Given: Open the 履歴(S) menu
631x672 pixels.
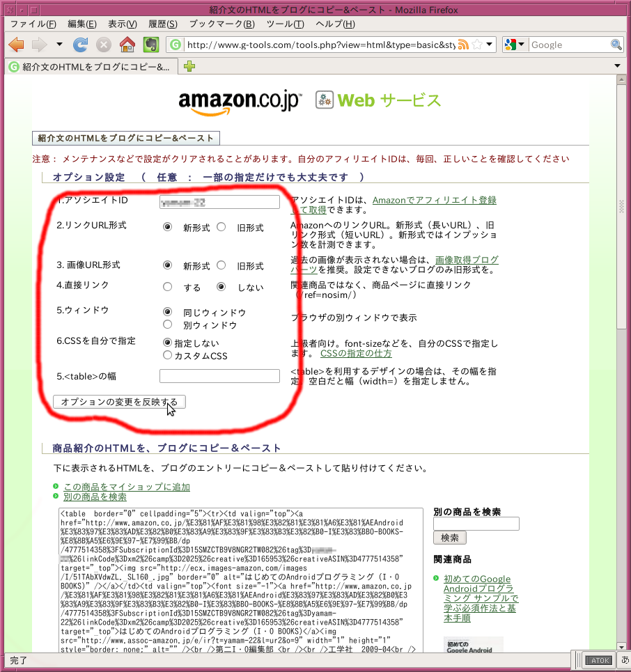Looking at the screenshot, I should pyautogui.click(x=163, y=24).
